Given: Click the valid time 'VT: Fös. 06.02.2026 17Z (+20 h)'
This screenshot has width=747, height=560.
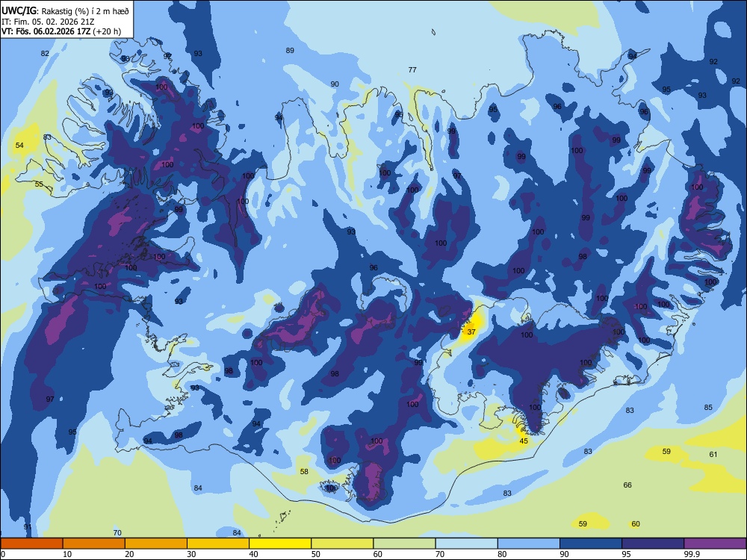Looking at the screenshot, I should [x=61, y=32].
